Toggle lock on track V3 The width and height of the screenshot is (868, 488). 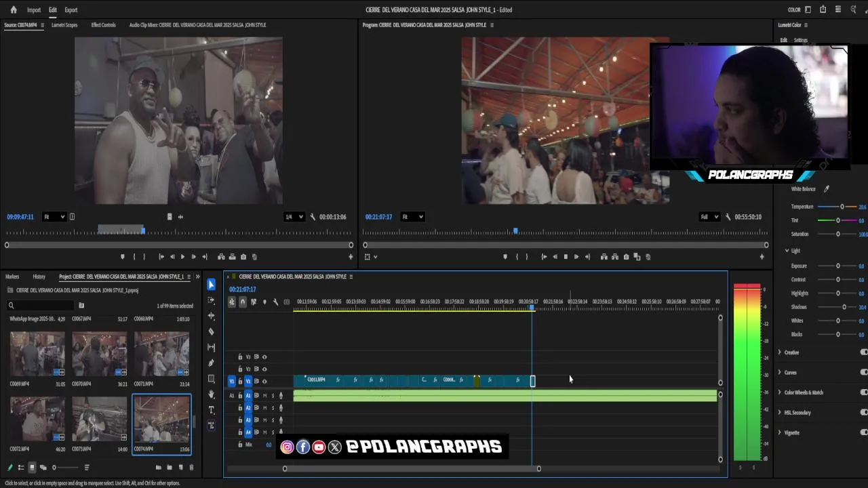(240, 357)
